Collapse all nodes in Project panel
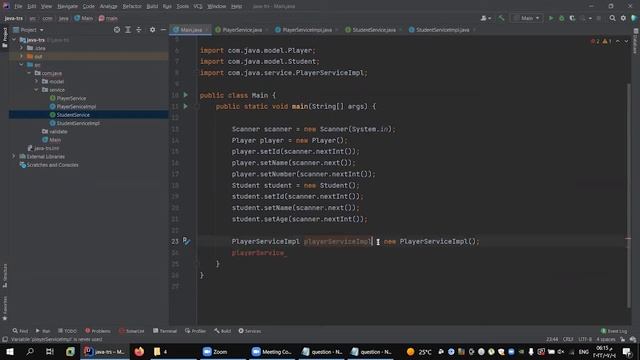Screen dimensions: 640x360 [x=139, y=30]
